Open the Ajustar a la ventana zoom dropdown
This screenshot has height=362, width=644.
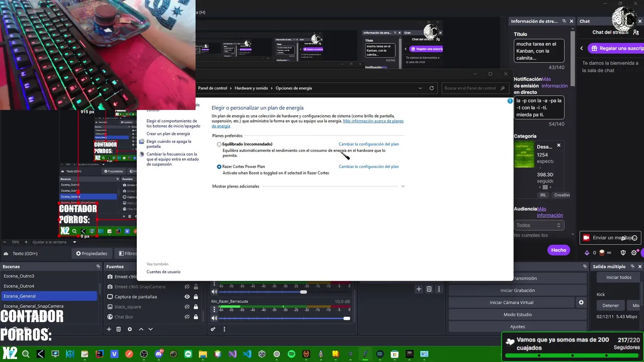[74, 242]
